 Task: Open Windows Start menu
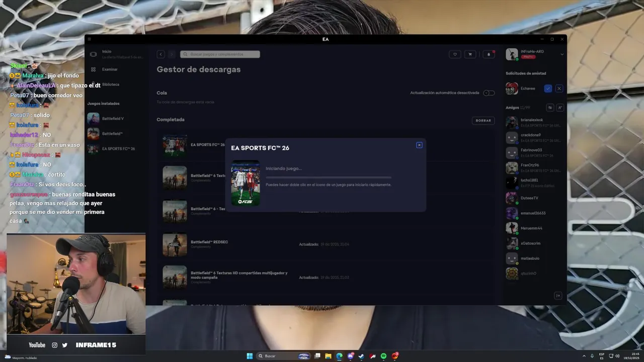pos(250,356)
